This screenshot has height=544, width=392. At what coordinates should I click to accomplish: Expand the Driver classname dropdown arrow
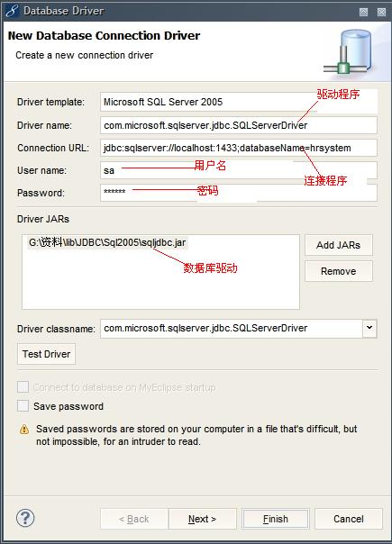pyautogui.click(x=369, y=328)
